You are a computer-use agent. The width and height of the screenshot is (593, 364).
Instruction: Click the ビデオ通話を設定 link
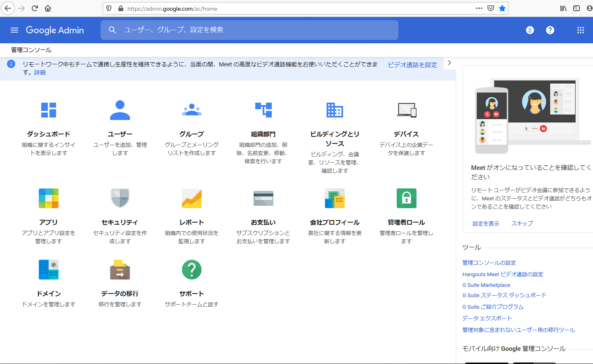[412, 65]
